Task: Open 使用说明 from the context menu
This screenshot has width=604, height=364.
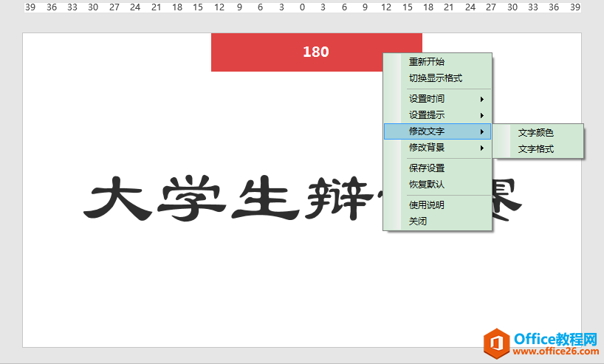Action: [427, 205]
